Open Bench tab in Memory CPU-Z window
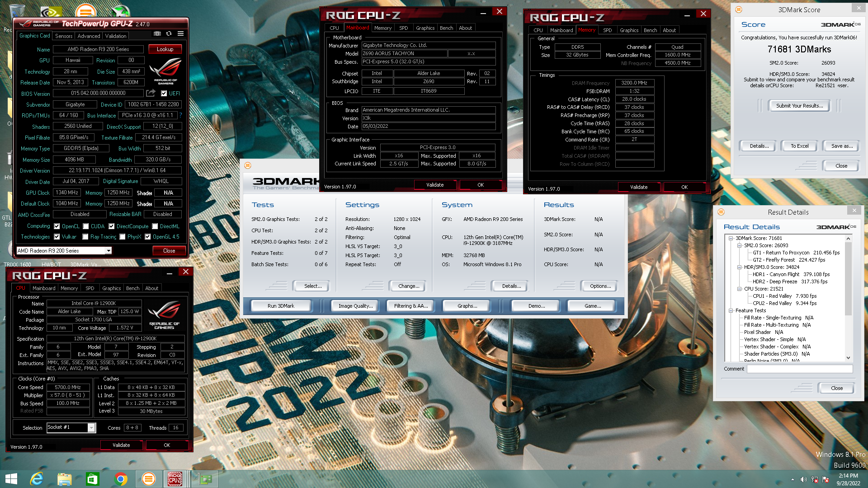Screen dimensions: 868x488 650,30
